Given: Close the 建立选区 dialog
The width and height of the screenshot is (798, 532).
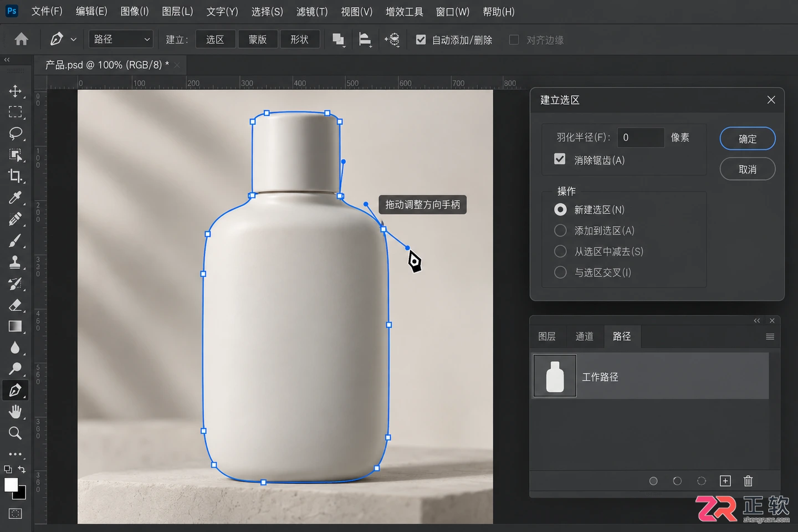Looking at the screenshot, I should (x=771, y=100).
